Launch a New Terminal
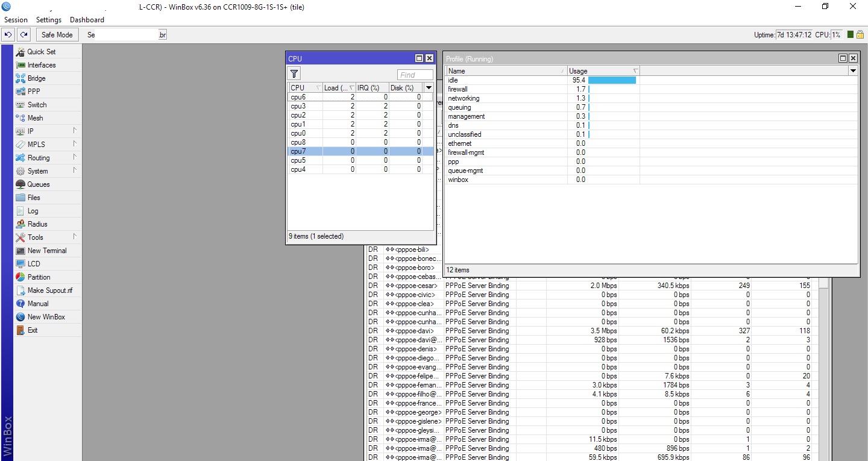Image resolution: width=868 pixels, height=461 pixels. point(47,251)
